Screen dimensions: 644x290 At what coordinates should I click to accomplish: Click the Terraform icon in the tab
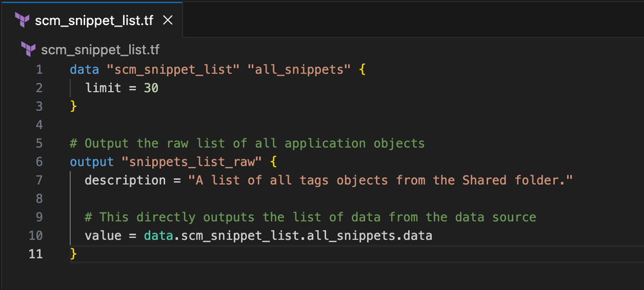coord(22,20)
